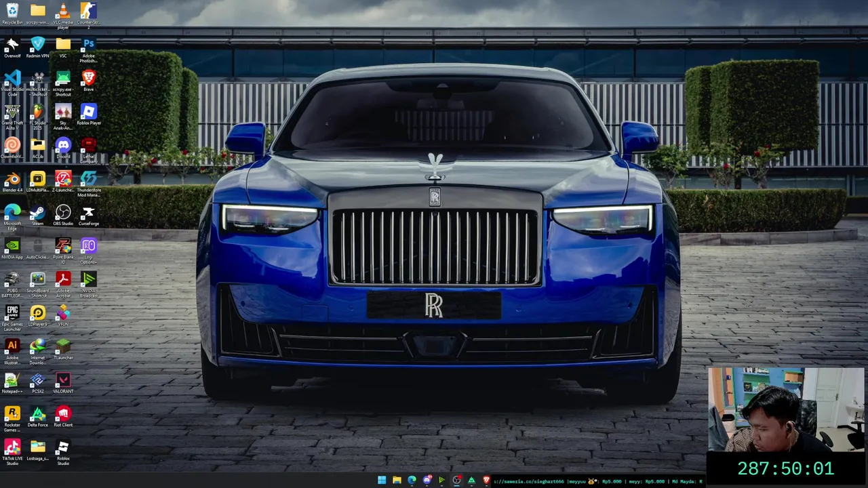This screenshot has height=488, width=868.
Task: Select the AutoClicker desktop icon
Action: [x=37, y=249]
